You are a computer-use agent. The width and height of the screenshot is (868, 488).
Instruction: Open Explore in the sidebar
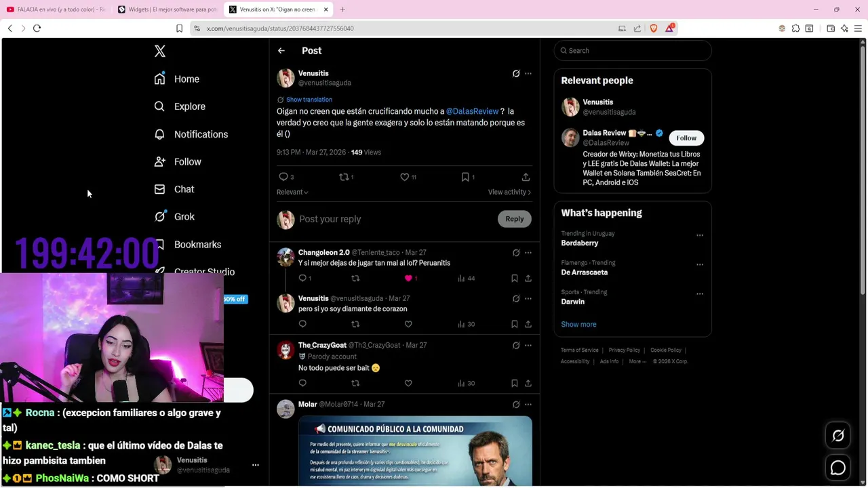point(180,106)
